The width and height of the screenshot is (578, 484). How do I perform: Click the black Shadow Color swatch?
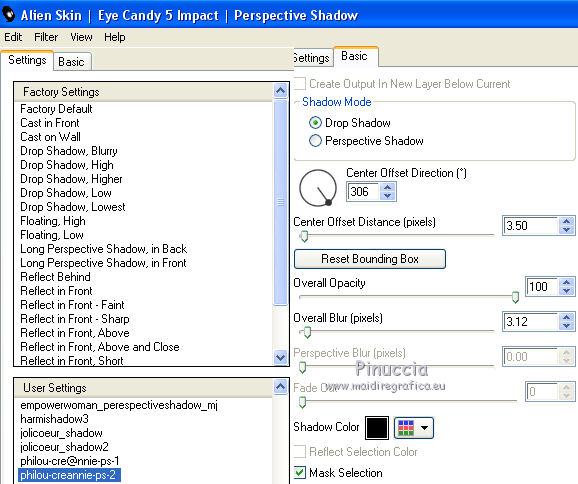377,428
